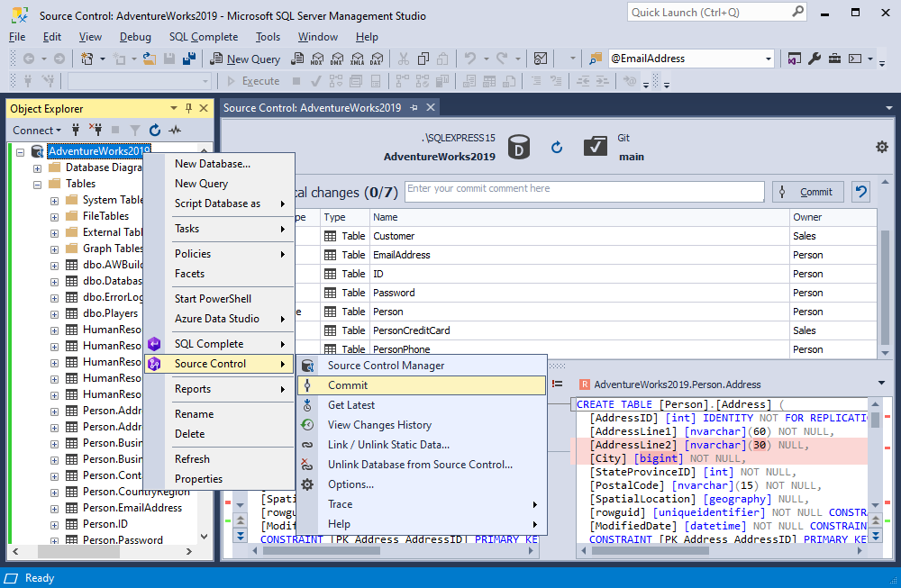Click the XMLA query toolbar icon
The width and height of the screenshot is (901, 588).
pos(357,59)
